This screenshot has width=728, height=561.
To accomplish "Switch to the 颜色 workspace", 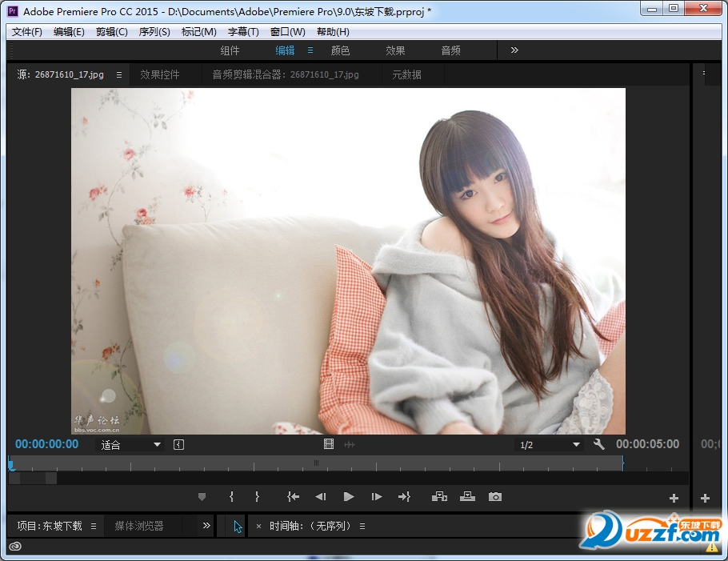I will [340, 50].
